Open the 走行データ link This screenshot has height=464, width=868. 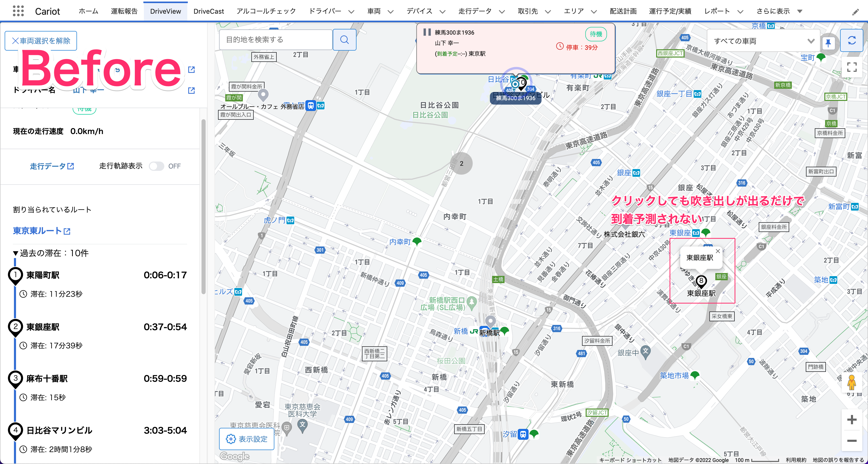tap(52, 166)
